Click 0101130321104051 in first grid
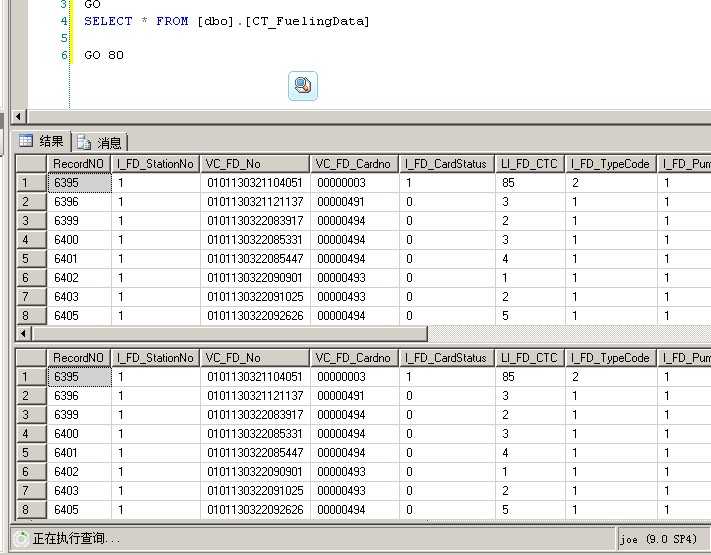The image size is (711, 555). (255, 183)
